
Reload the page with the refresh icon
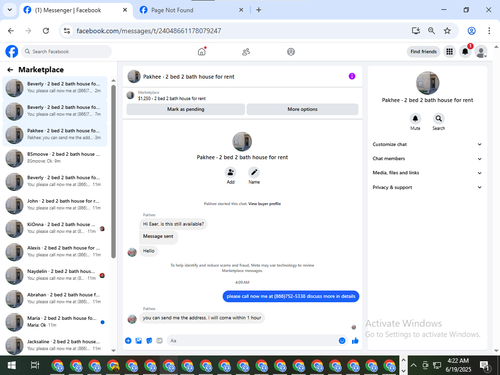pyautogui.click(x=46, y=31)
